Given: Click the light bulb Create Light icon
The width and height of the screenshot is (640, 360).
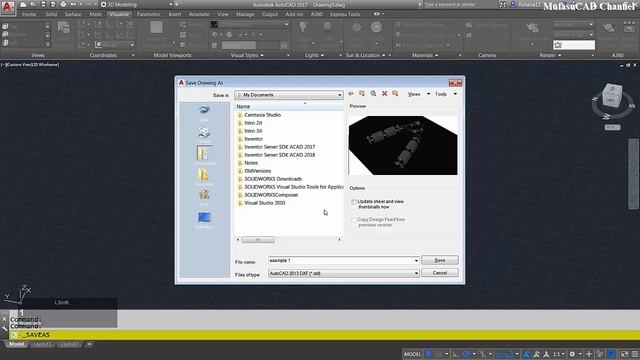Looking at the screenshot, I should 303,28.
